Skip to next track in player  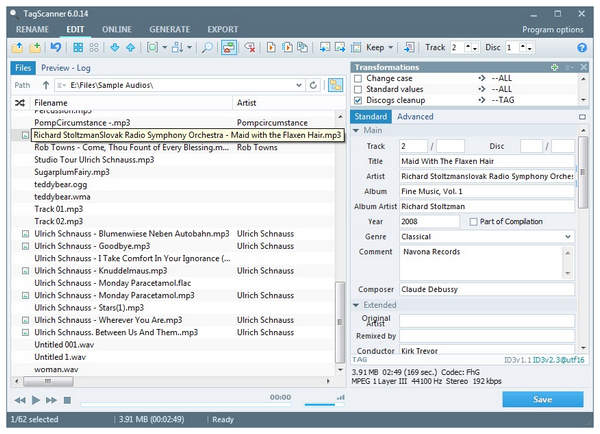click(51, 400)
